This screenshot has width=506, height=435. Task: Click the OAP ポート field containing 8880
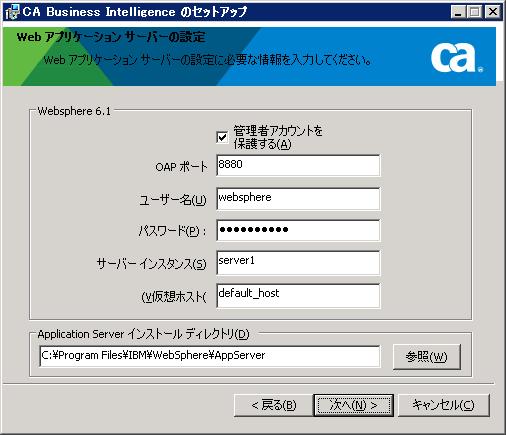pyautogui.click(x=298, y=165)
